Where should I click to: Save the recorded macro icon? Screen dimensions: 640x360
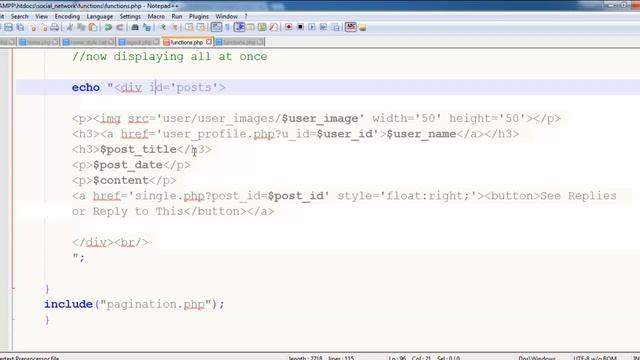coord(336,27)
